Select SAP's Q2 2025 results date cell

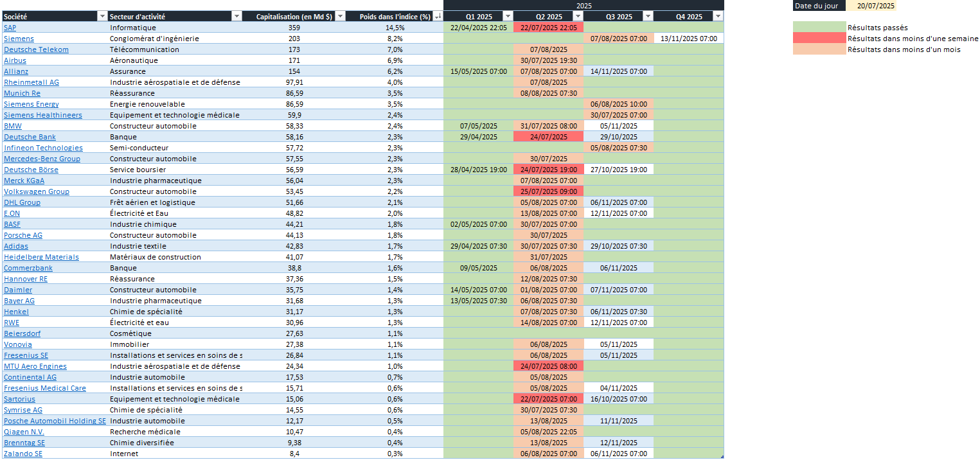[x=549, y=28]
